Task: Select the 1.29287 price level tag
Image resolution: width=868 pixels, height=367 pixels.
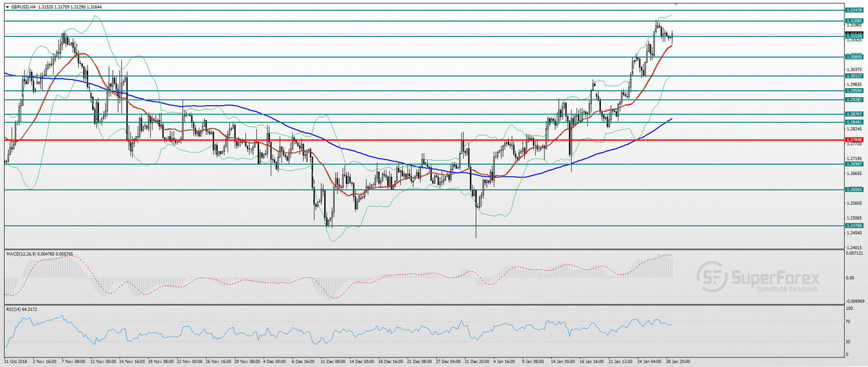Action: pyautogui.click(x=854, y=100)
